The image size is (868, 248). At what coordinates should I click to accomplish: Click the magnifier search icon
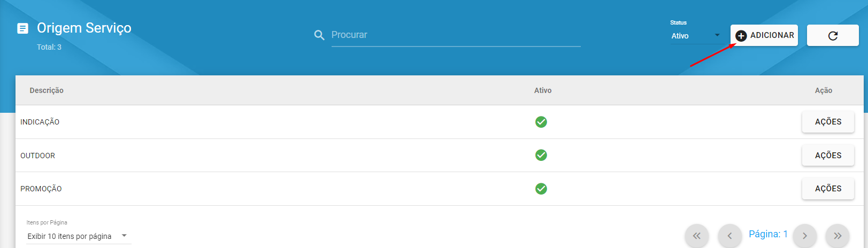point(319,35)
